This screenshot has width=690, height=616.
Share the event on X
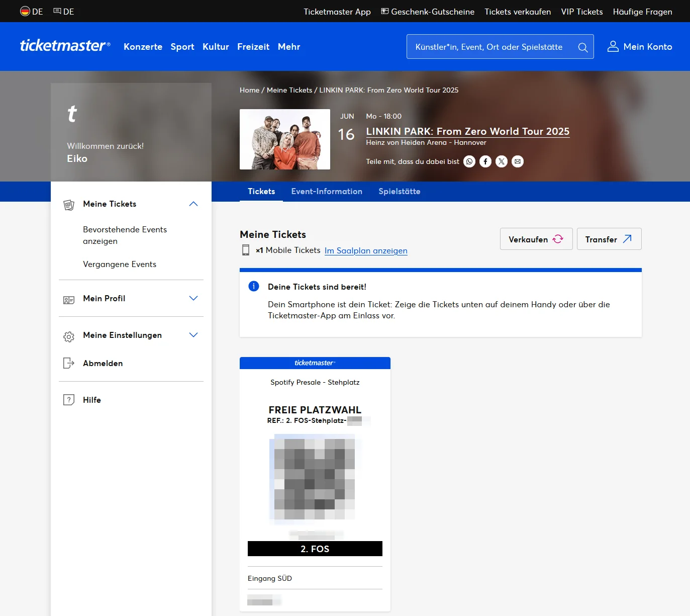click(502, 161)
